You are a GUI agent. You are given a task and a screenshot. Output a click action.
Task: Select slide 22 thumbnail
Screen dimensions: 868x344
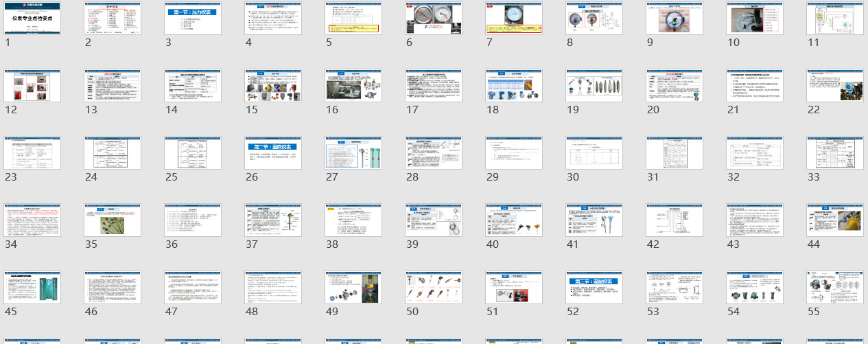(835, 86)
